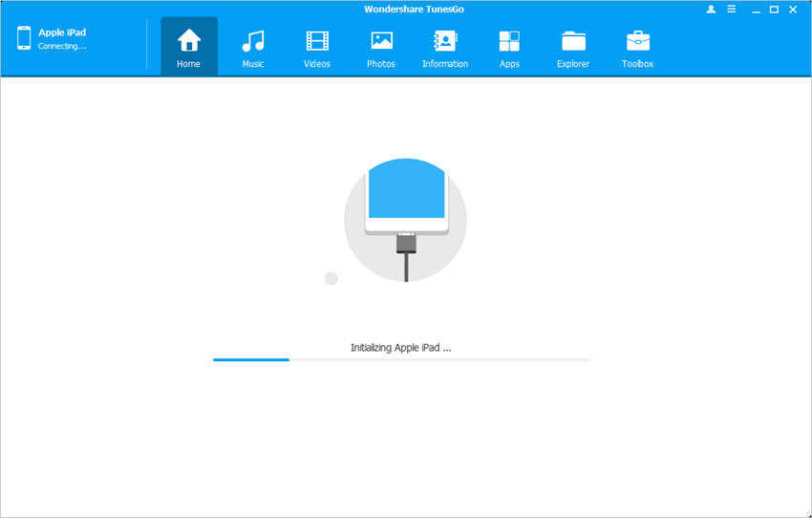812x518 pixels.
Task: Click the user account icon
Action: tap(711, 10)
